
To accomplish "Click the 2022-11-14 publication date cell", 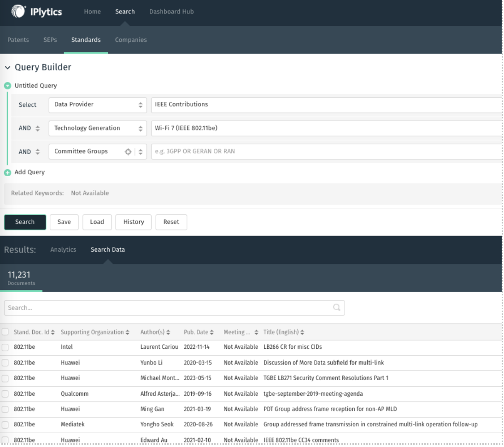I will point(196,347).
